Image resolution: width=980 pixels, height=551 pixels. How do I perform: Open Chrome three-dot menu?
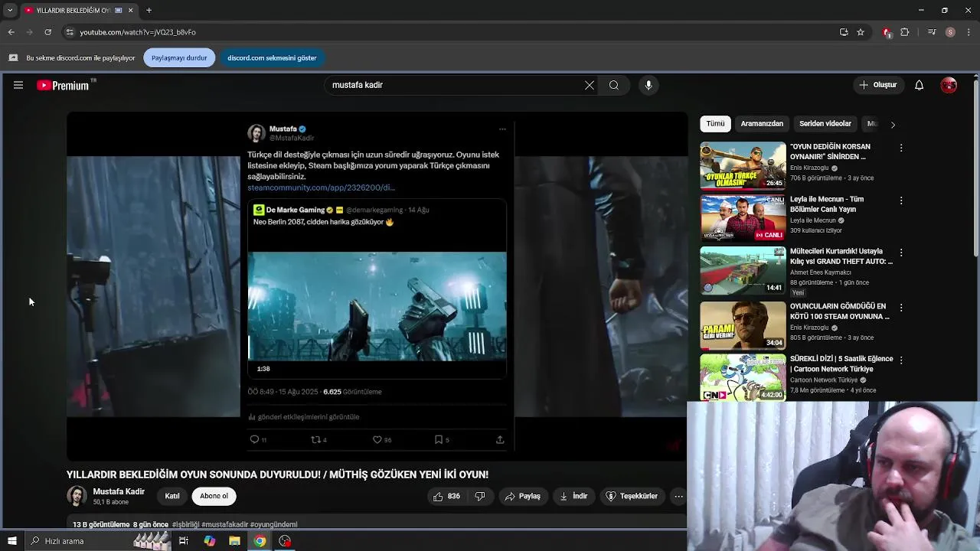pyautogui.click(x=969, y=32)
